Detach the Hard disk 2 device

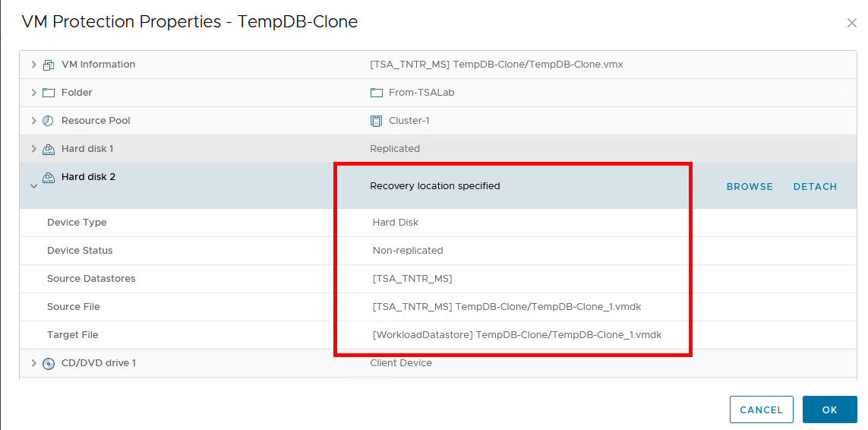click(815, 187)
